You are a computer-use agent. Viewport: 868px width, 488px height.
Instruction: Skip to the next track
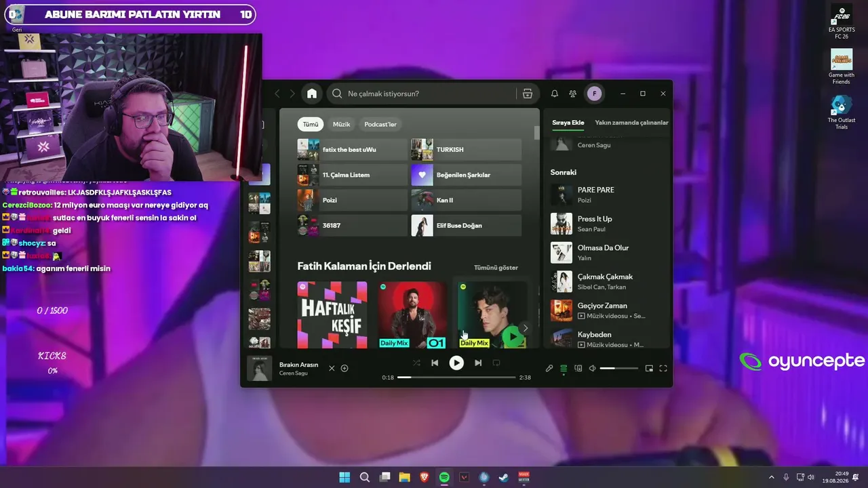point(478,363)
